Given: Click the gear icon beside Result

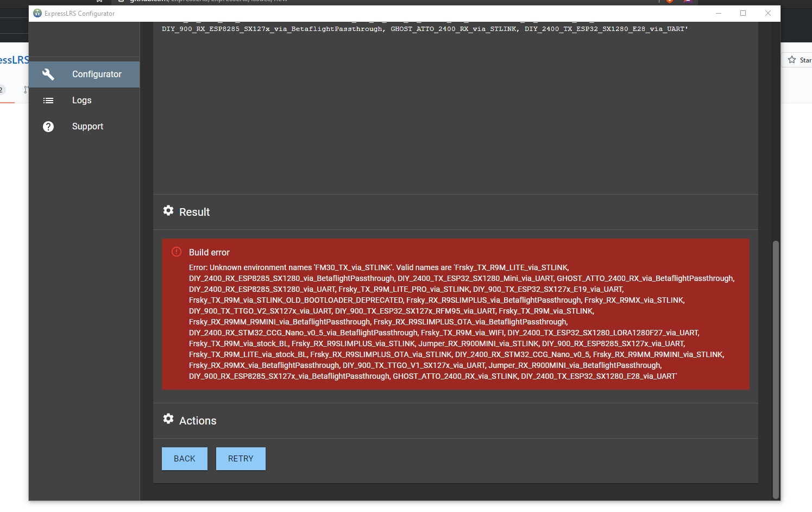Looking at the screenshot, I should [x=168, y=211].
